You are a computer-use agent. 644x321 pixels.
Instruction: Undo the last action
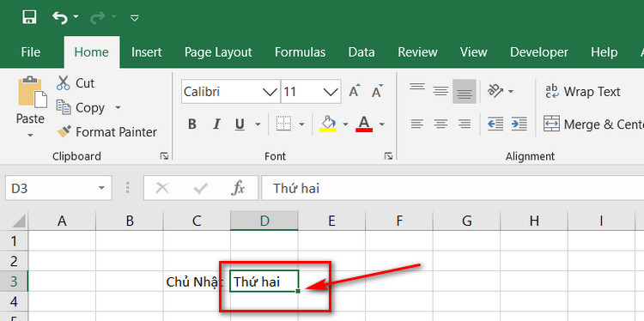[60, 17]
